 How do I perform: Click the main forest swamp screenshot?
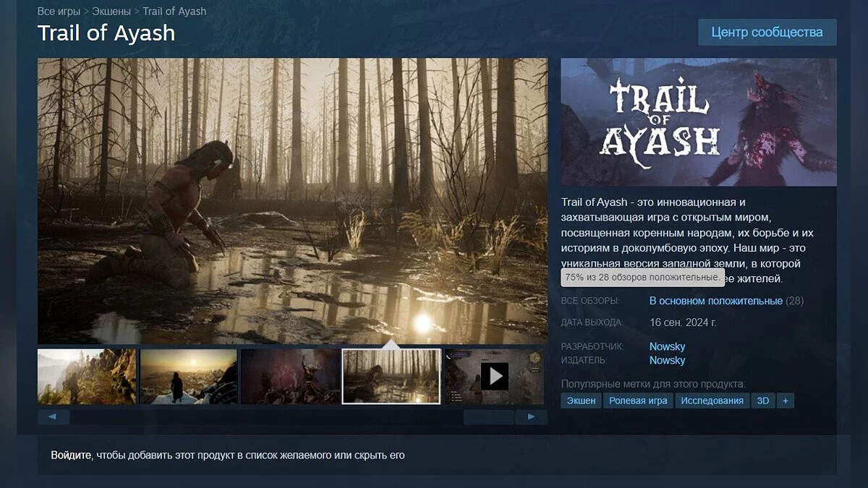[292, 201]
